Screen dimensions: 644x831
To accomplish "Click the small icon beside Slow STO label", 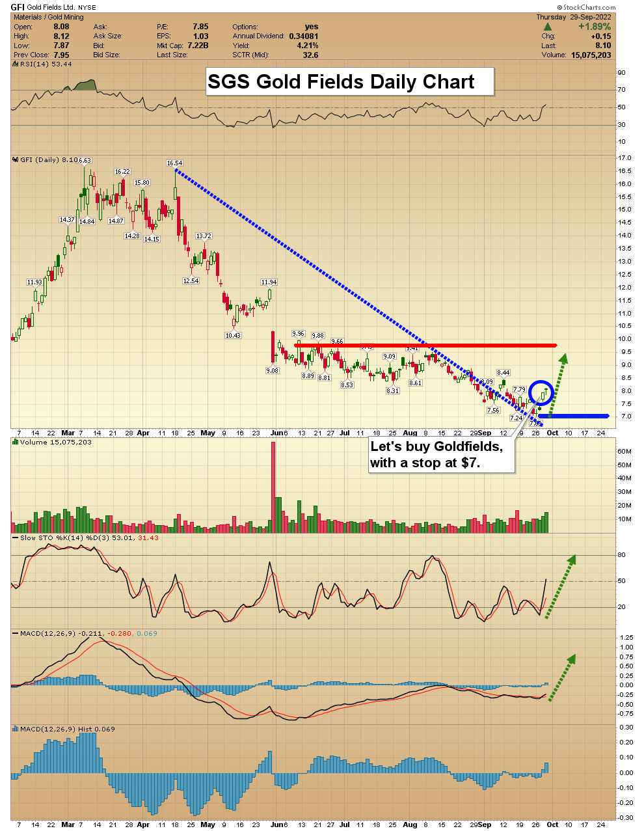I will point(16,538).
